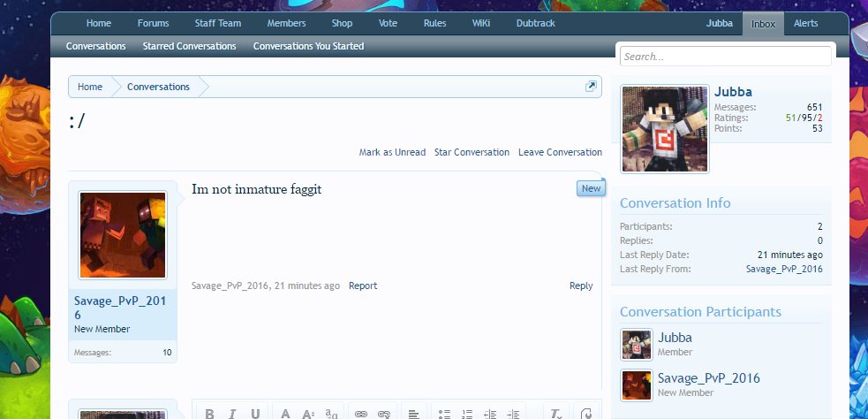Screen dimensions: 868x419
Task: Toggle Italic formatting in the reply editor
Action: click(232, 413)
